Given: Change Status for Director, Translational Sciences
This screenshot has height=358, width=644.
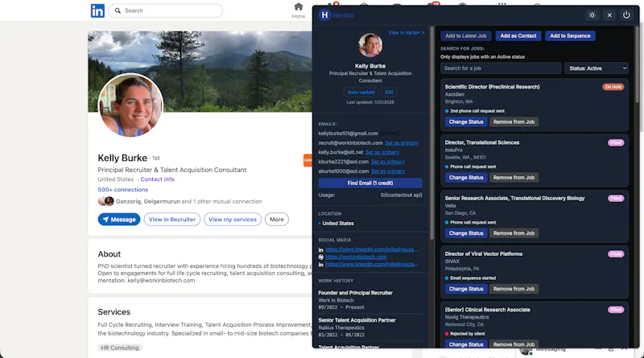Looking at the screenshot, I should 466,178.
